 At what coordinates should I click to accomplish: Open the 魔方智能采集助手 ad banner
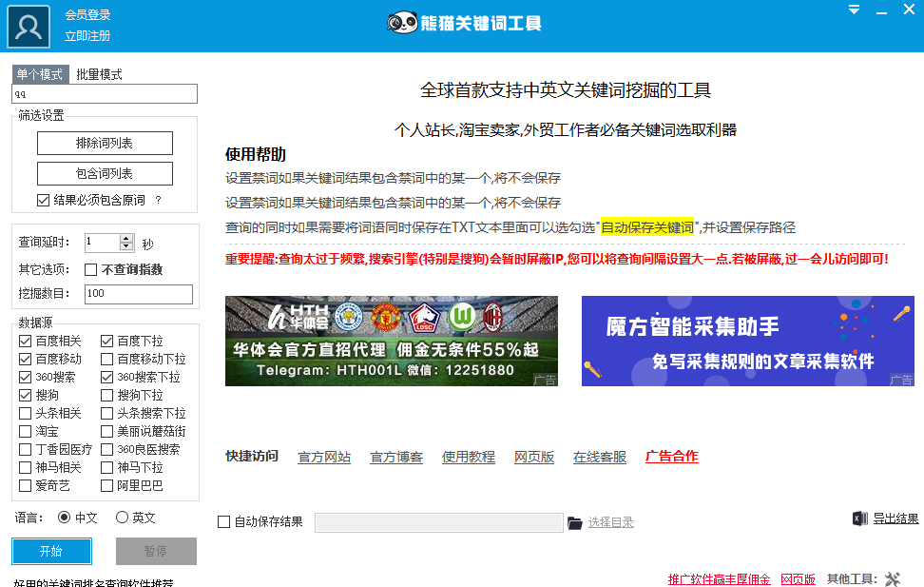click(748, 341)
